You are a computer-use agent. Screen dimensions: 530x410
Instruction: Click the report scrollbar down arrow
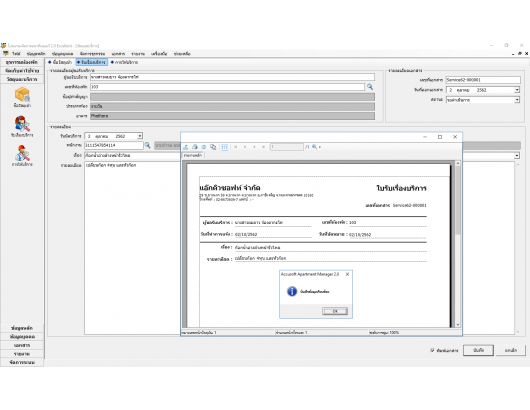coord(458,324)
